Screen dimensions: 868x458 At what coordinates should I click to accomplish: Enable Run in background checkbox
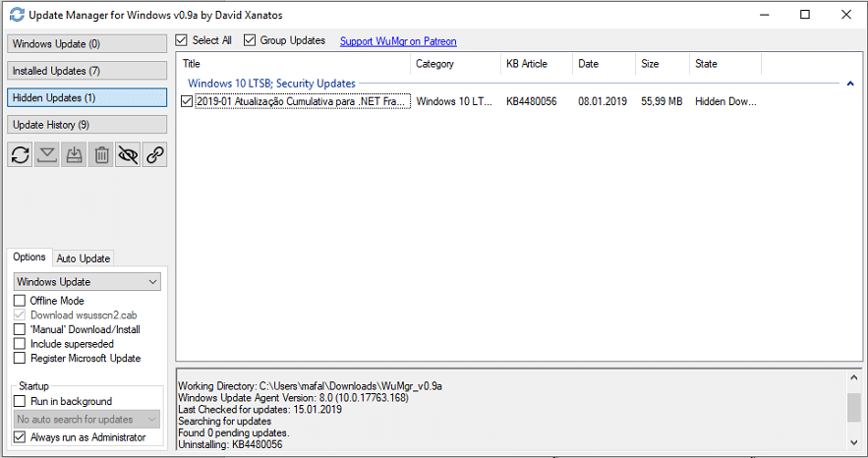coord(20,401)
